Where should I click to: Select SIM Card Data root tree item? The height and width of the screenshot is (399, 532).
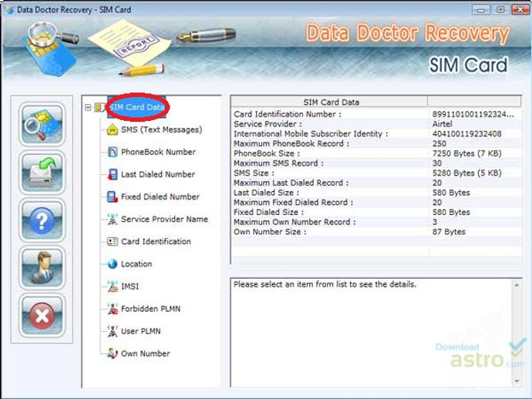137,107
